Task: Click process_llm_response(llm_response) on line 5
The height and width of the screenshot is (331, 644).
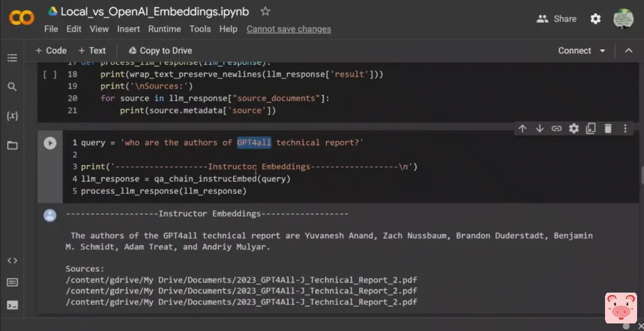Action: point(164,191)
